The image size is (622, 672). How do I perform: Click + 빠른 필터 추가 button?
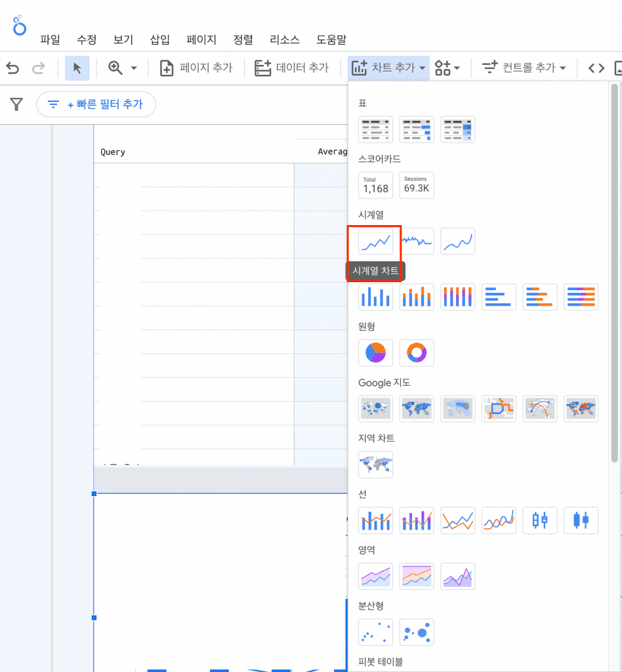[96, 104]
